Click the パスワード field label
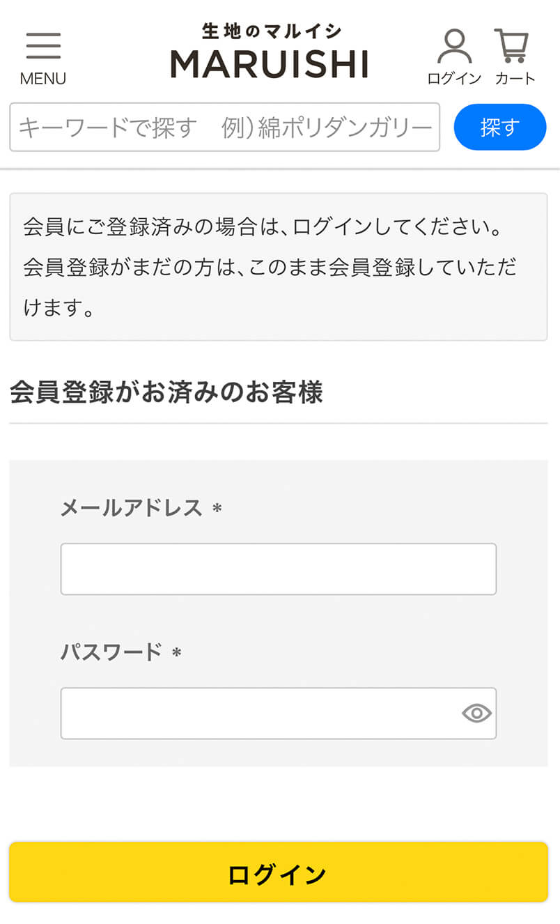Image resolution: width=560 pixels, height=924 pixels. coord(111,652)
